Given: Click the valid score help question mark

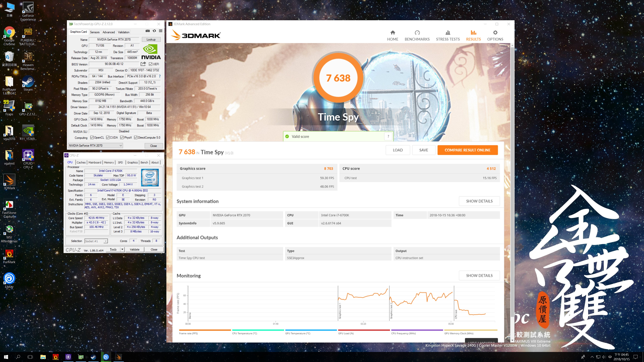Looking at the screenshot, I should point(388,136).
